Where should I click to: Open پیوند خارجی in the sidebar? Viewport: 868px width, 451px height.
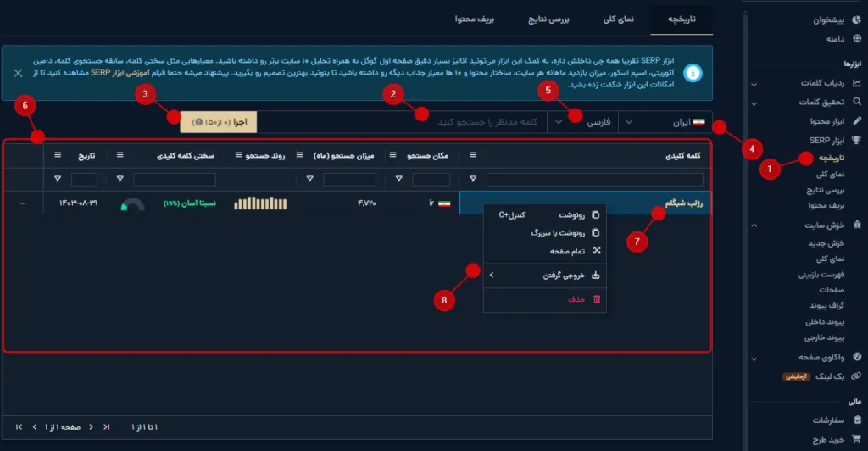[824, 337]
